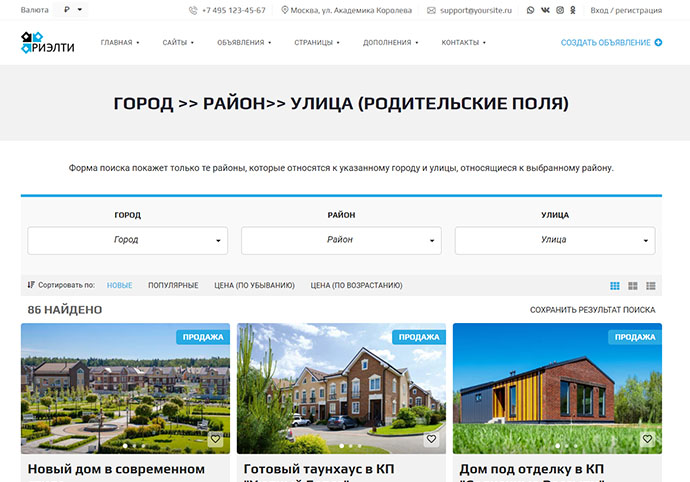Open the Валюта currency selector
Image resolution: width=690 pixels, height=482 pixels.
click(73, 10)
